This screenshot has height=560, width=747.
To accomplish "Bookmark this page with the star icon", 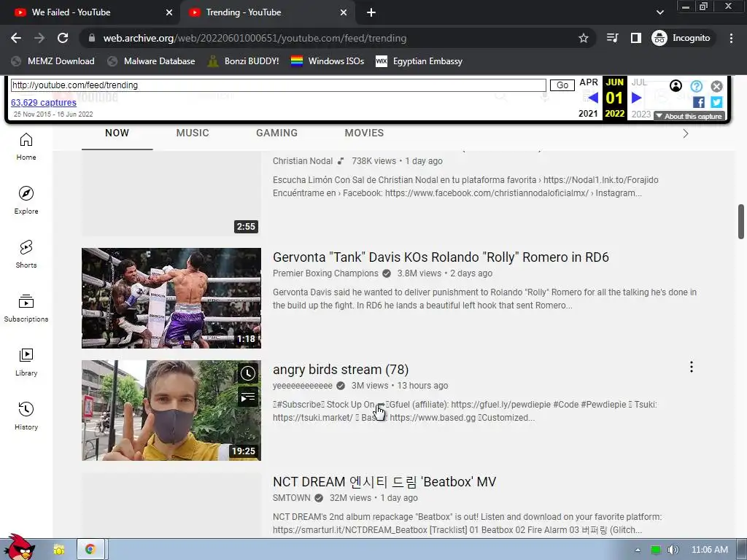I will [x=583, y=38].
